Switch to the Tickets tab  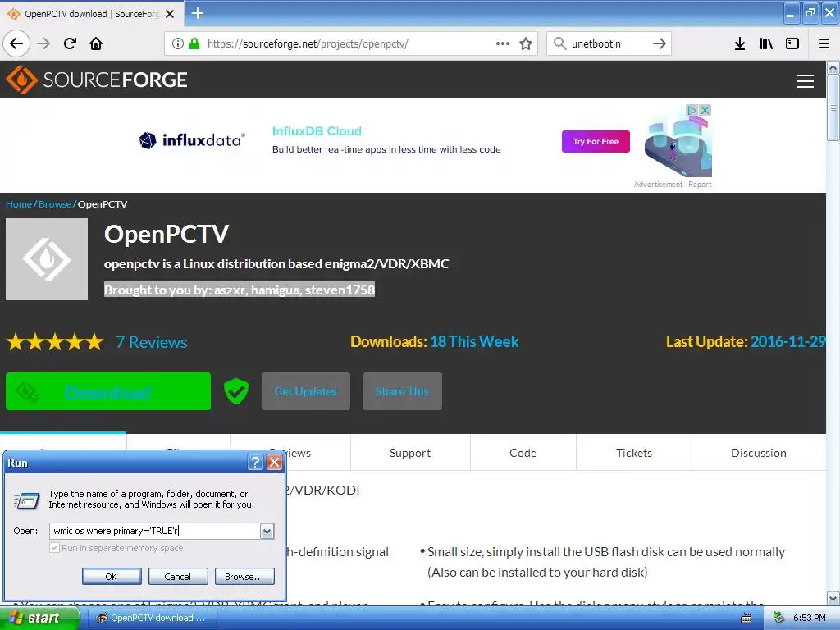coord(634,453)
